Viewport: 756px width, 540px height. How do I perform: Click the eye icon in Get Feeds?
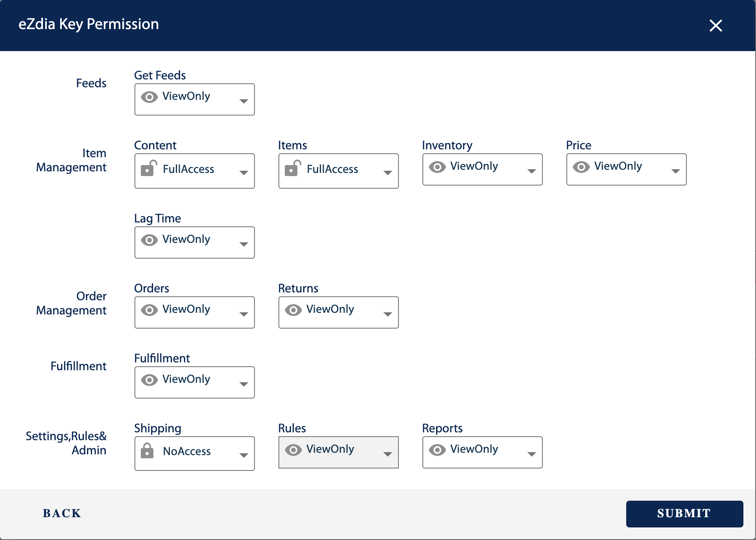pos(149,97)
